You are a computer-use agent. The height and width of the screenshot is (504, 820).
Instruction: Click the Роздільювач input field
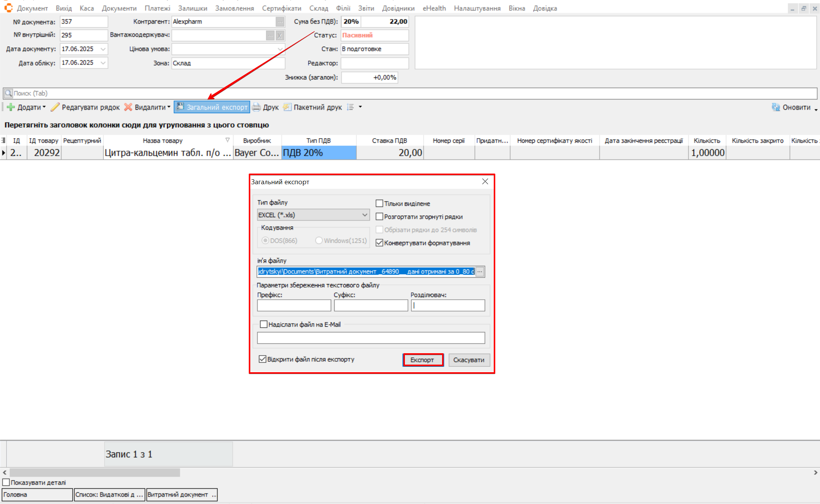(448, 305)
